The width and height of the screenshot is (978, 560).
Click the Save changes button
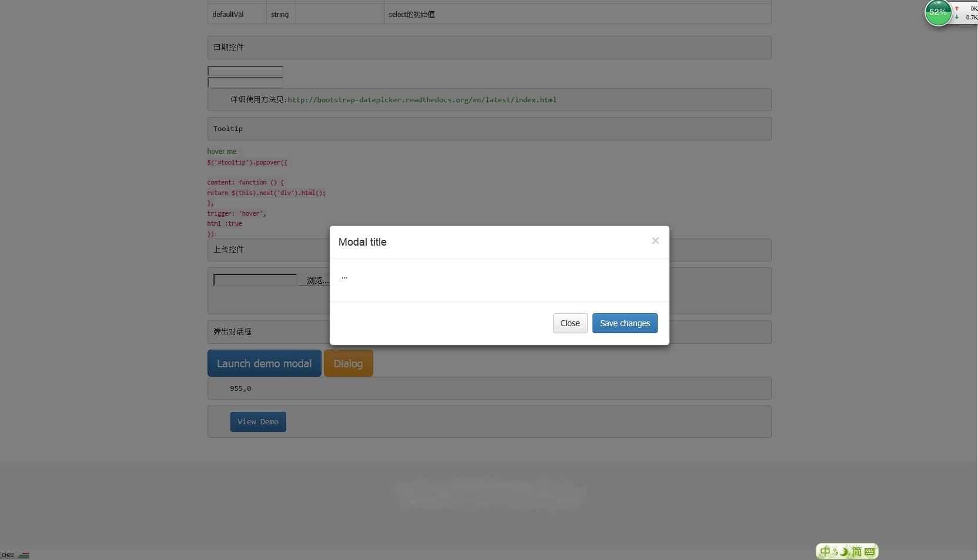click(624, 323)
